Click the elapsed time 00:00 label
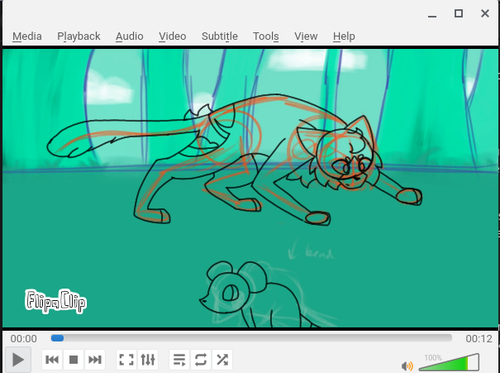The image size is (500, 373). [23, 339]
